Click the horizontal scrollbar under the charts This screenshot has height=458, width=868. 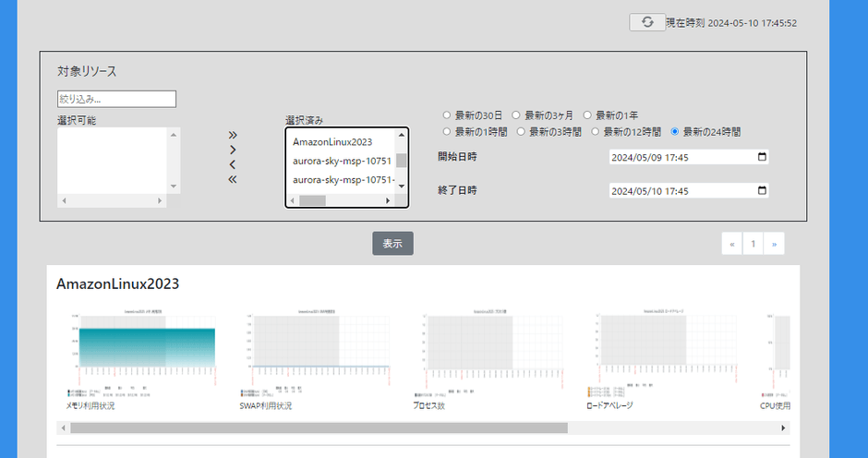coord(319,428)
